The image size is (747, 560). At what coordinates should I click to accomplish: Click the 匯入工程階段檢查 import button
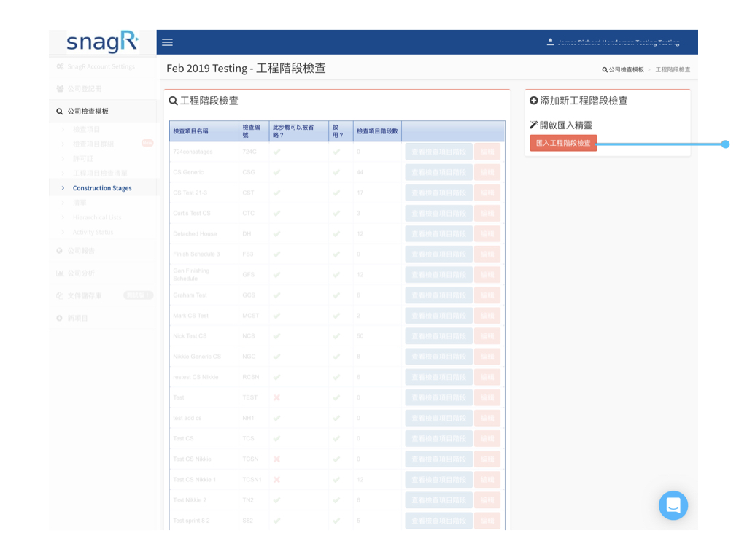coord(563,143)
